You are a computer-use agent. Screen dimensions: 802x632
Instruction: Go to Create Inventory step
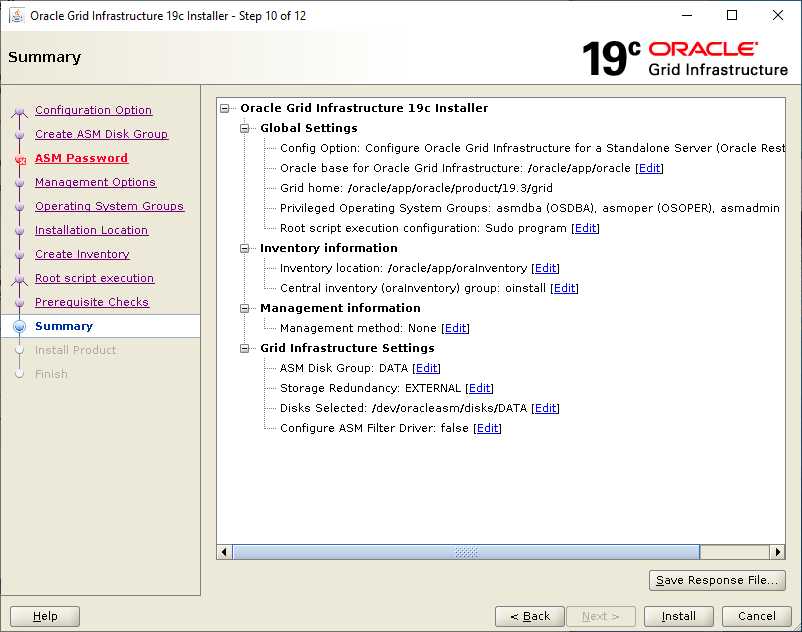click(x=82, y=254)
